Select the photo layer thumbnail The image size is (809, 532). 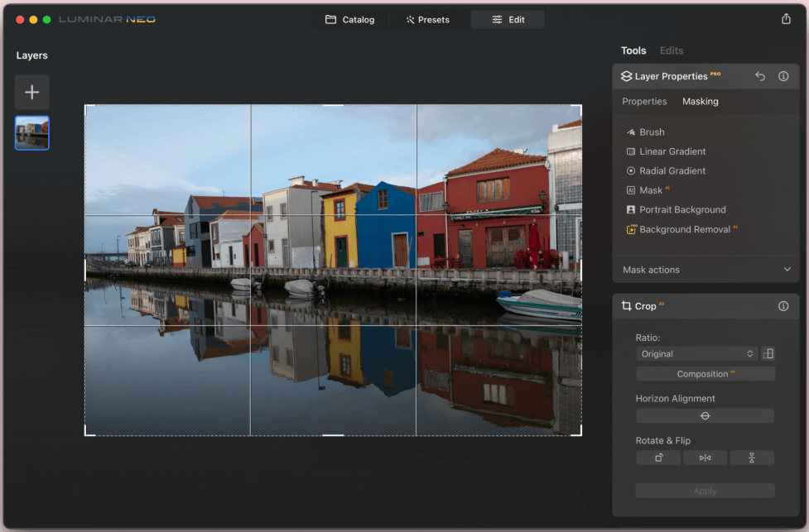tap(31, 133)
